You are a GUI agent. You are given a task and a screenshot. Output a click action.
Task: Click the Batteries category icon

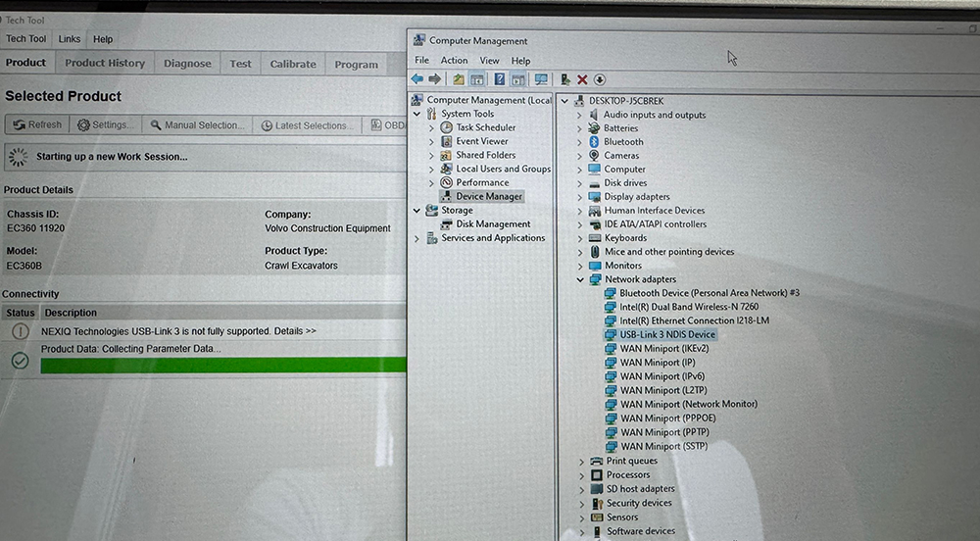coord(595,128)
